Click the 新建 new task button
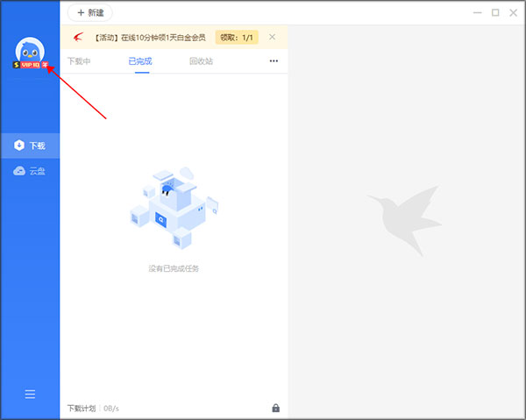 (90, 13)
